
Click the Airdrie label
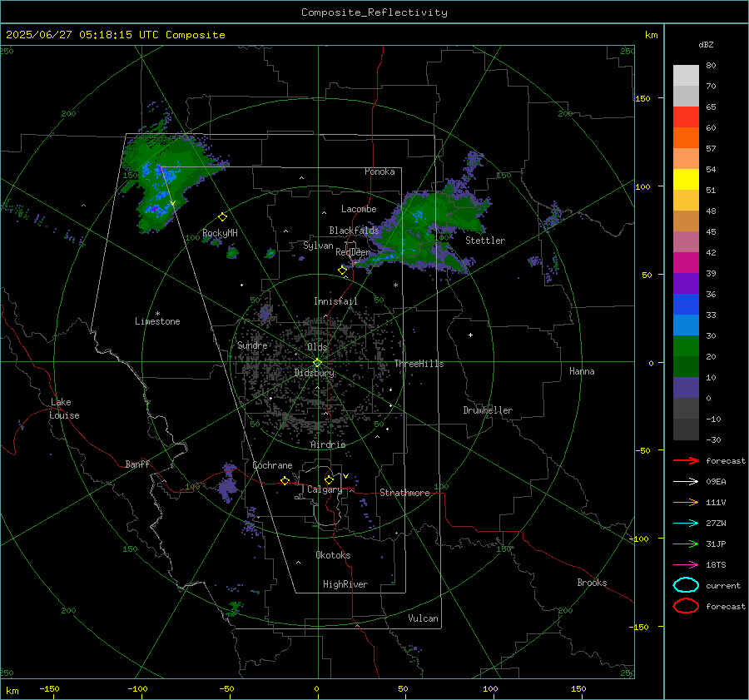pyautogui.click(x=328, y=444)
